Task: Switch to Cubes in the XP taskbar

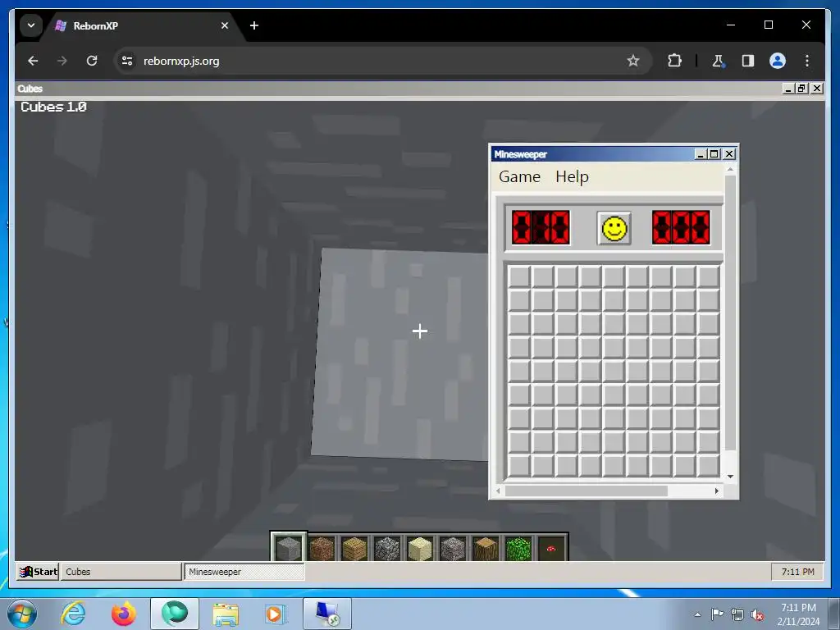Action: [121, 572]
